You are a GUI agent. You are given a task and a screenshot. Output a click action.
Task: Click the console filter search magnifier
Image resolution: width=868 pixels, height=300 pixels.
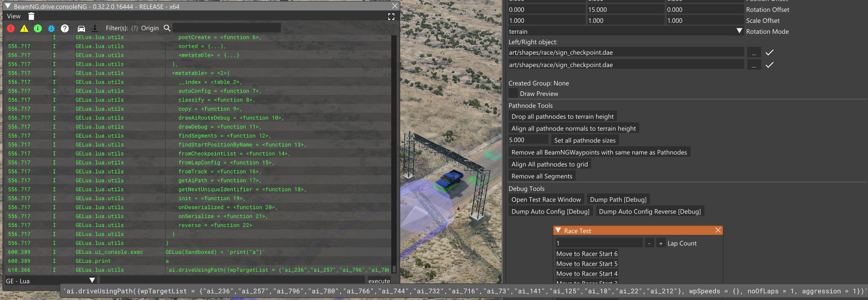point(167,28)
